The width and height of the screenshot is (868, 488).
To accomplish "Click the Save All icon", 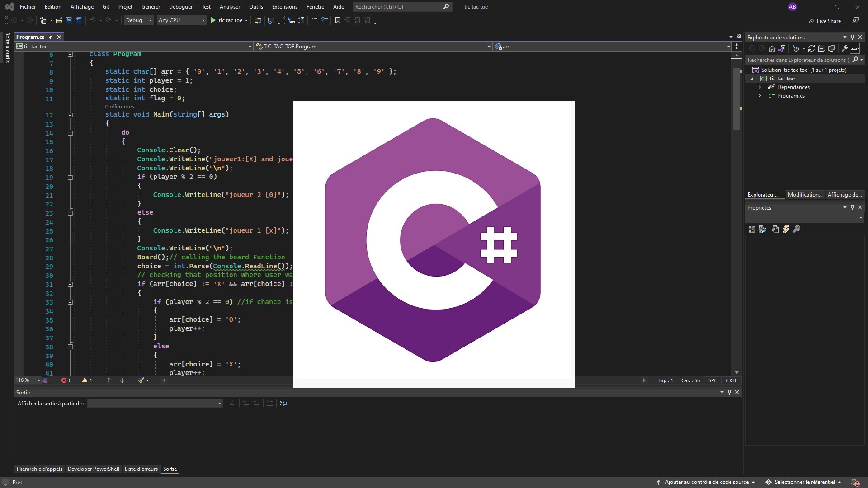I will tap(79, 20).
